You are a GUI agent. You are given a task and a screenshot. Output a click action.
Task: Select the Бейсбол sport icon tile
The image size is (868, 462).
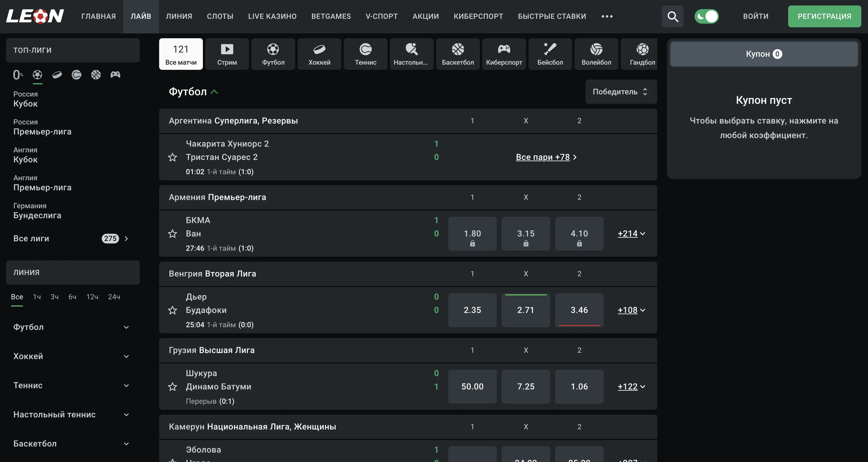pos(550,54)
